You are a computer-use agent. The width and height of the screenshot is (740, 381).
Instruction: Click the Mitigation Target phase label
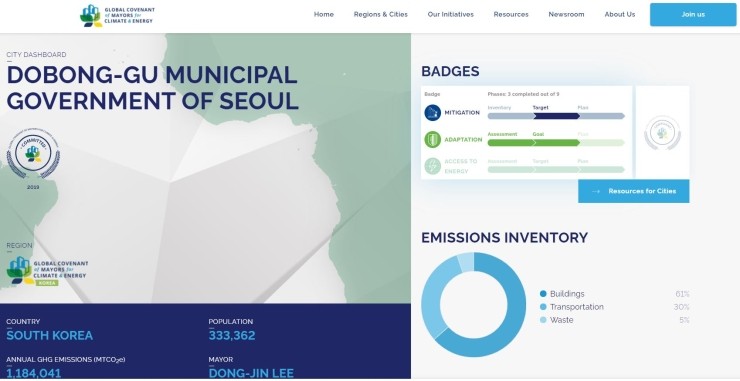pyautogui.click(x=540, y=108)
